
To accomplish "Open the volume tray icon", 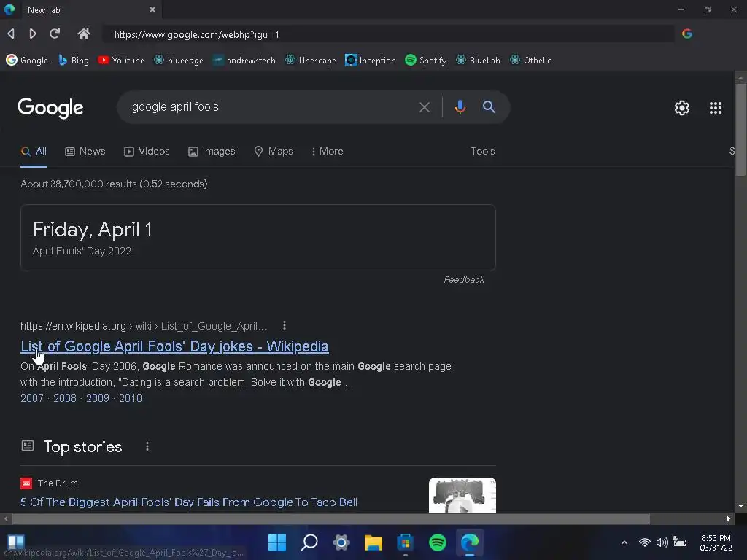I will tap(662, 542).
